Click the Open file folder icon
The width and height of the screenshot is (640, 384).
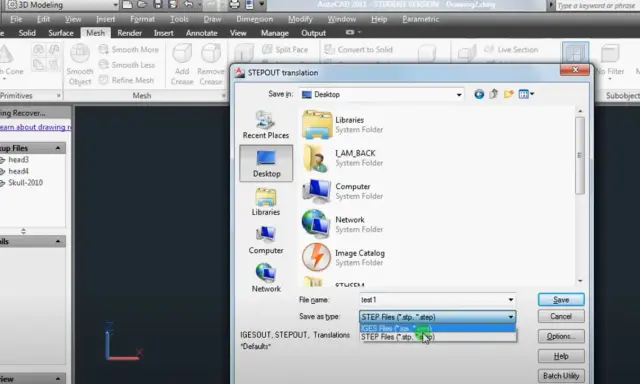click(x=142, y=5)
